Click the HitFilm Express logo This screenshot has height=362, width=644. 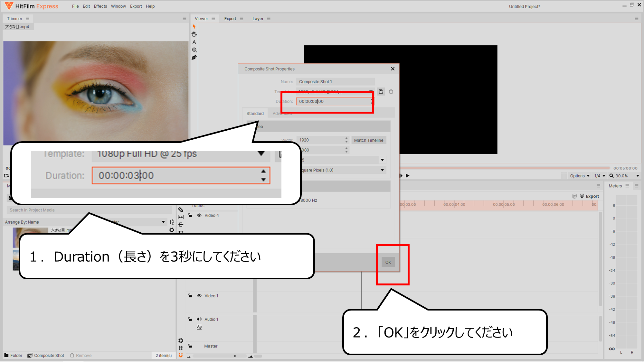32,6
